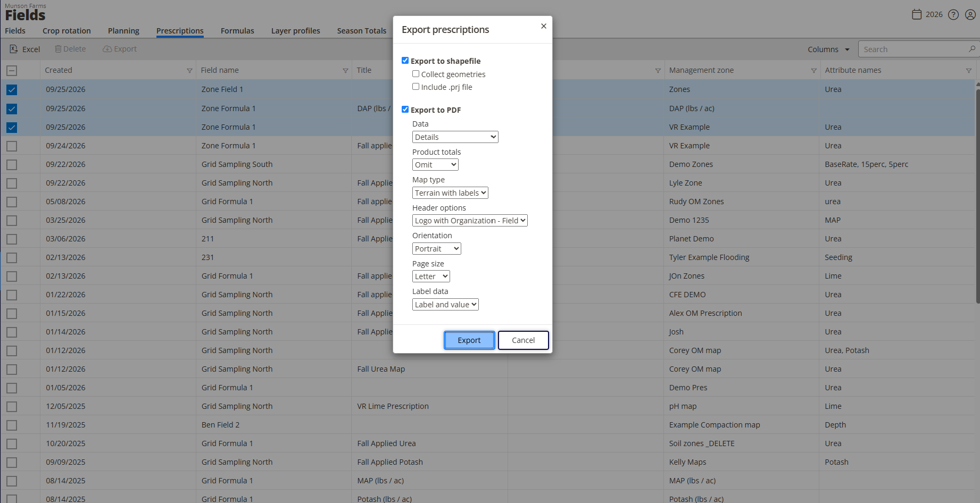980x503 pixels.
Task: Open the help question mark icon
Action: click(953, 15)
